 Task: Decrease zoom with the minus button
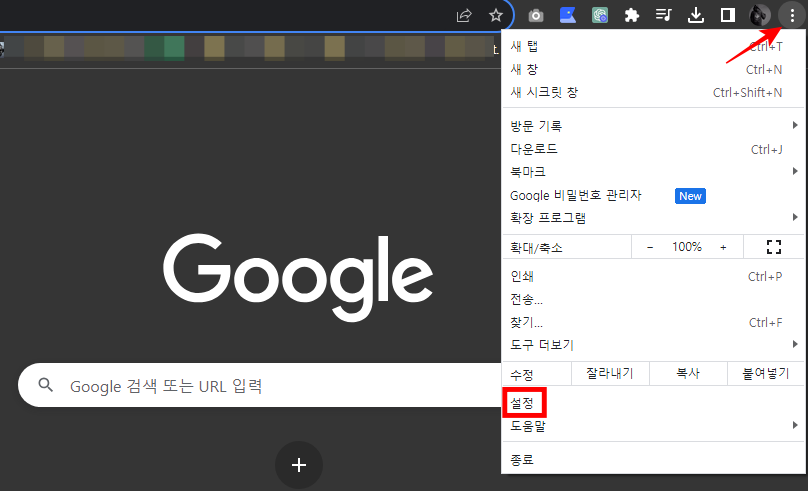[x=650, y=247]
